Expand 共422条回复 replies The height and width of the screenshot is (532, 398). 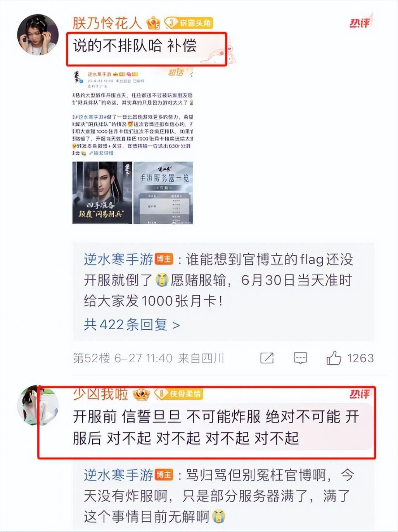(132, 324)
